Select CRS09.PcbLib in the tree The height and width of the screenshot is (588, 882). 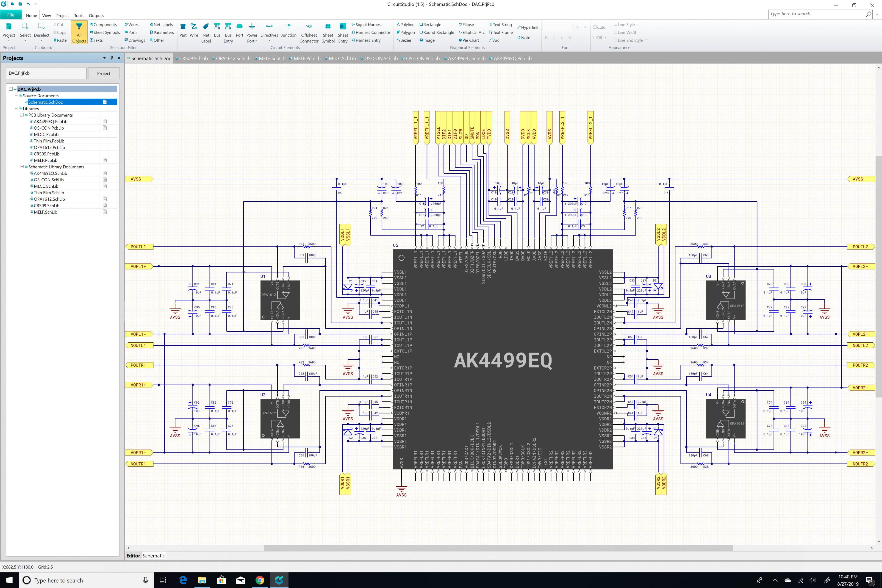click(47, 154)
